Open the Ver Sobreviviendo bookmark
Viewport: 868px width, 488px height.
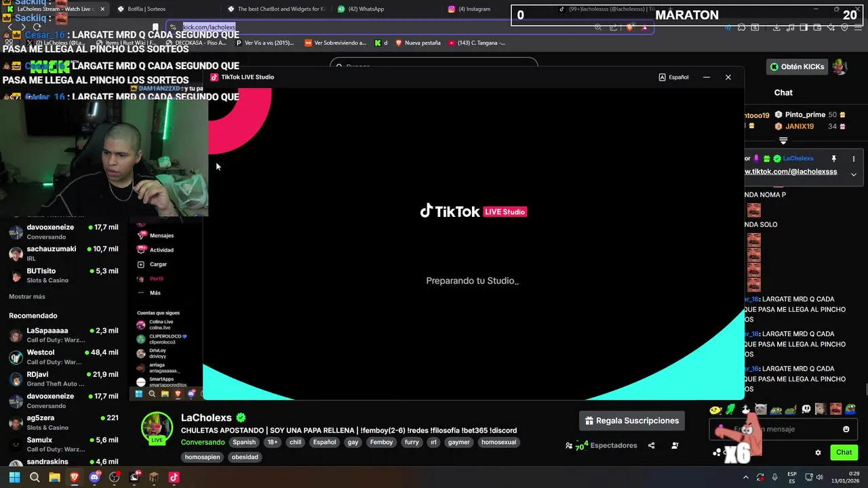pyautogui.click(x=336, y=43)
